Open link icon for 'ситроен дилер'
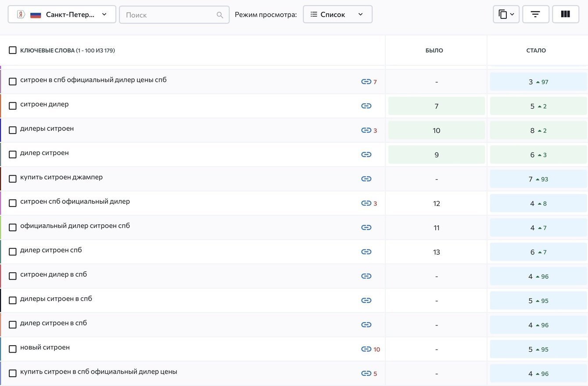Image resolution: width=588 pixels, height=386 pixels. click(366, 106)
